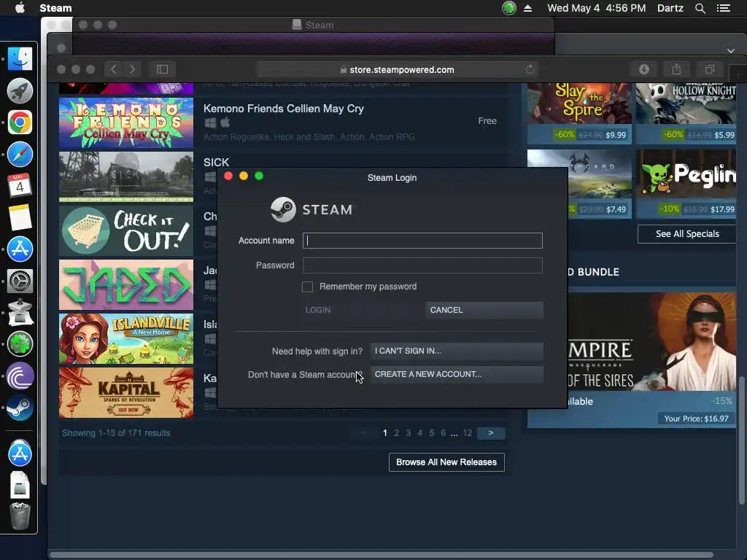Open Notification Center list icon
The image size is (747, 560).
tap(724, 8)
